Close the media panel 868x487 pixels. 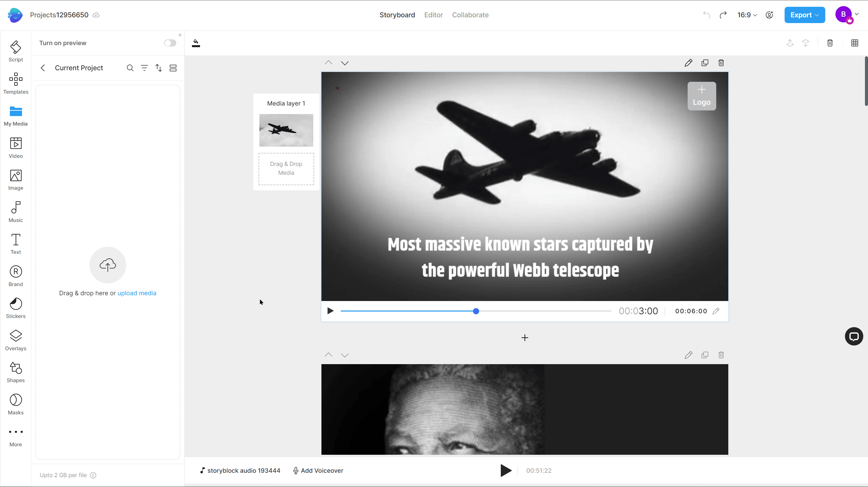pyautogui.click(x=180, y=35)
